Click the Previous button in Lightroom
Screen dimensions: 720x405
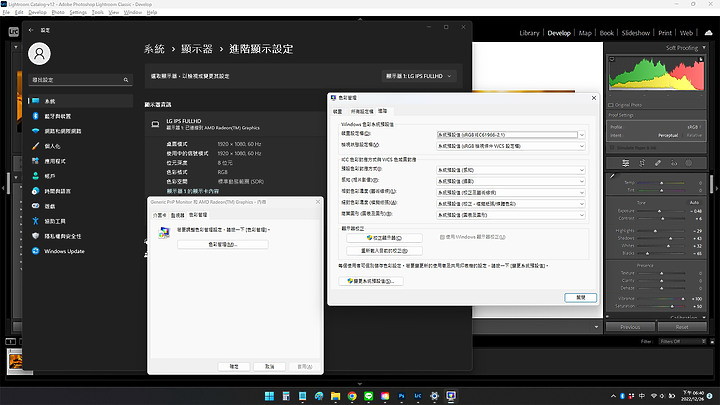click(630, 327)
